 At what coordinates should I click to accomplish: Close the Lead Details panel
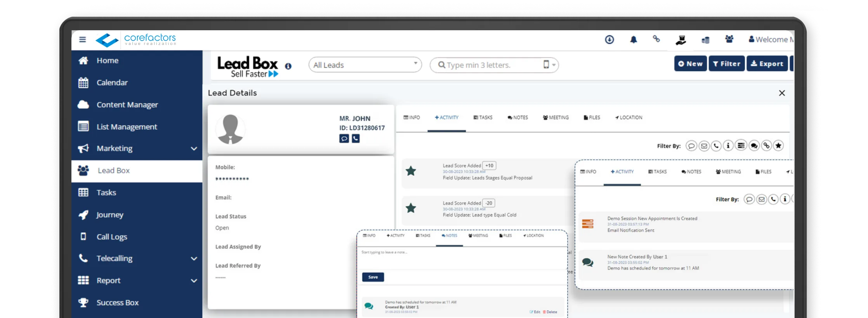(x=782, y=93)
